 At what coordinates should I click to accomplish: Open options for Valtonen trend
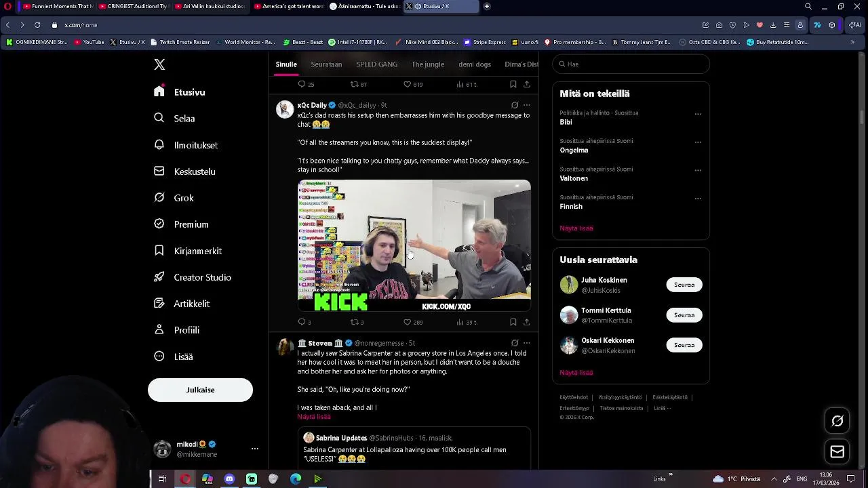click(x=698, y=170)
